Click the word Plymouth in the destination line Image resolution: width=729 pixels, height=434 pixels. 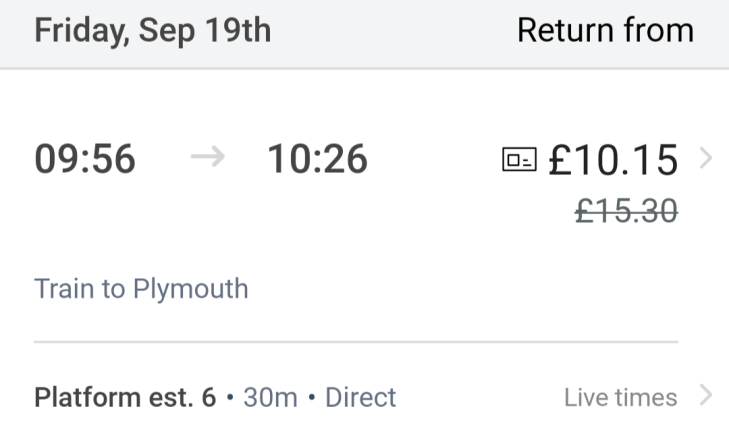pyautogui.click(x=190, y=289)
